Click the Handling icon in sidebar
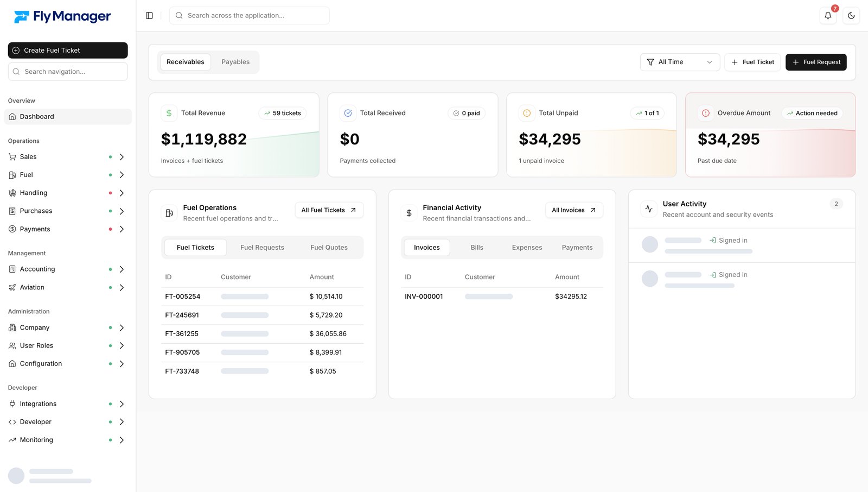Viewport: 868px width, 492px height. 12,193
